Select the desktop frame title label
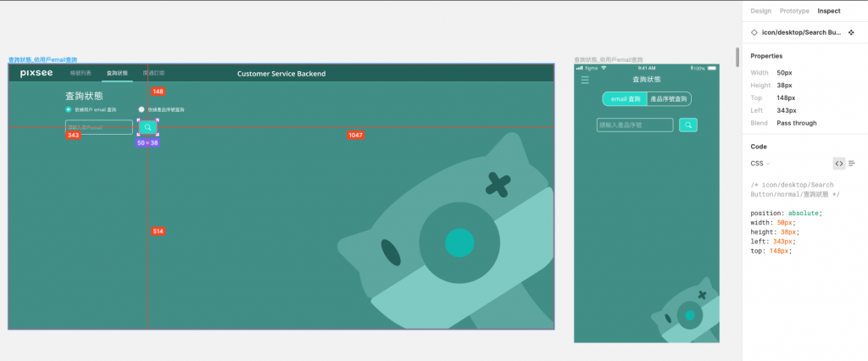The height and width of the screenshot is (361, 868). (x=42, y=59)
